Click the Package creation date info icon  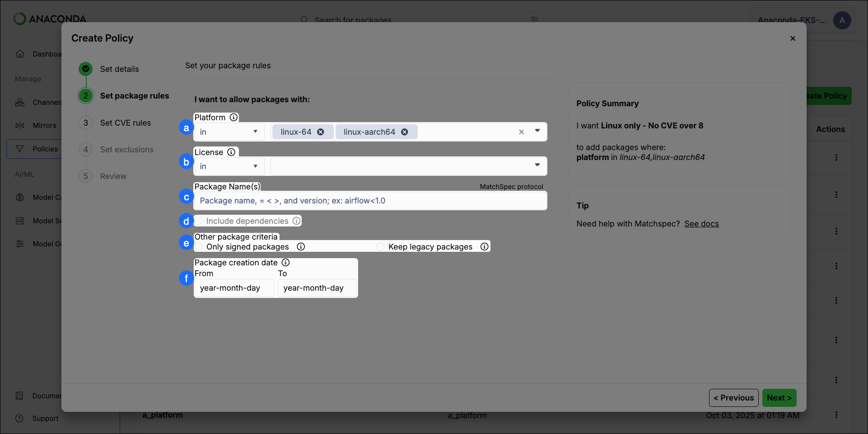click(285, 263)
